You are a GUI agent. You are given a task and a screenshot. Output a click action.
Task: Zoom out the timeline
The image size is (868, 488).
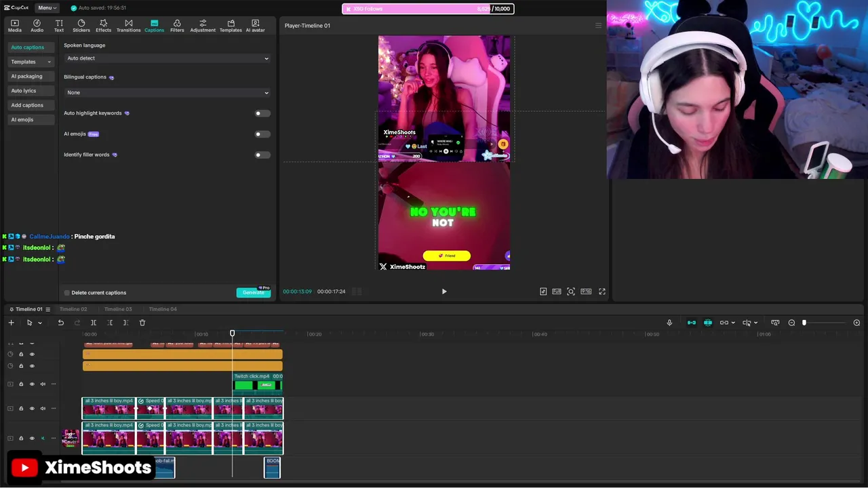(x=791, y=323)
